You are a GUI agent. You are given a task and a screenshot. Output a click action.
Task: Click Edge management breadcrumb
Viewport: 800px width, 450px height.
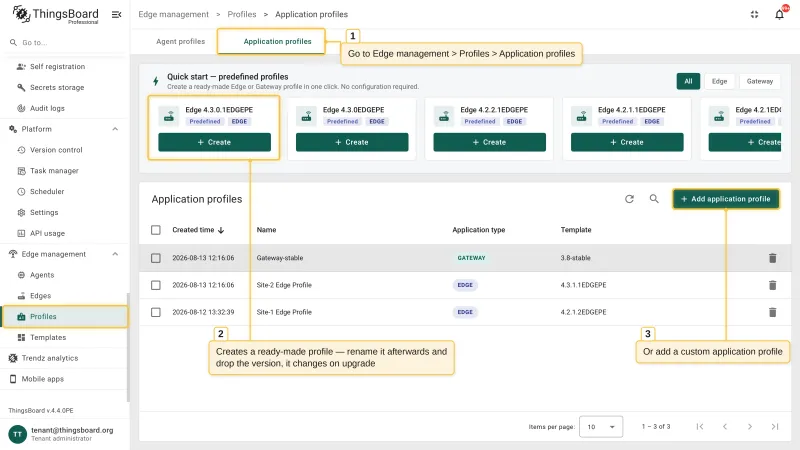pos(173,14)
